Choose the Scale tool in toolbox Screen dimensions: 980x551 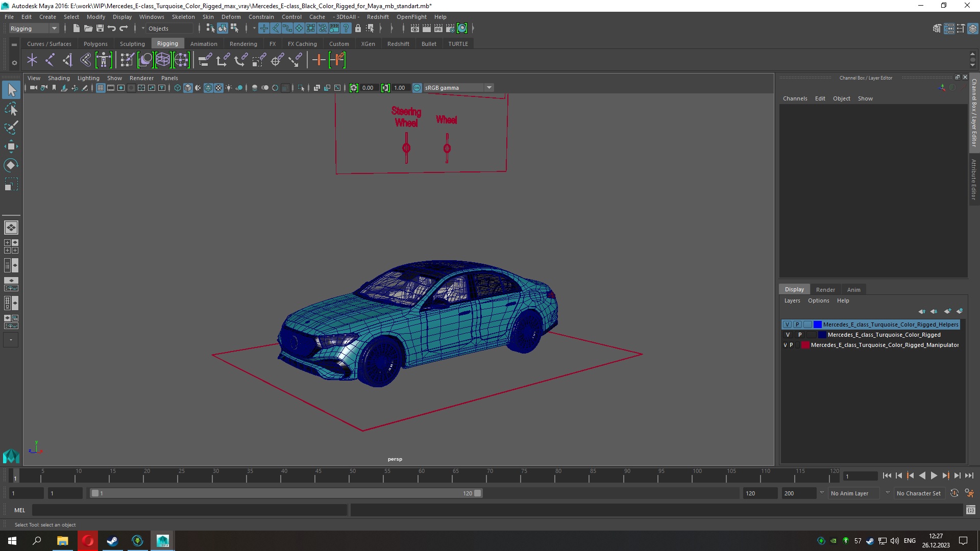[11, 184]
